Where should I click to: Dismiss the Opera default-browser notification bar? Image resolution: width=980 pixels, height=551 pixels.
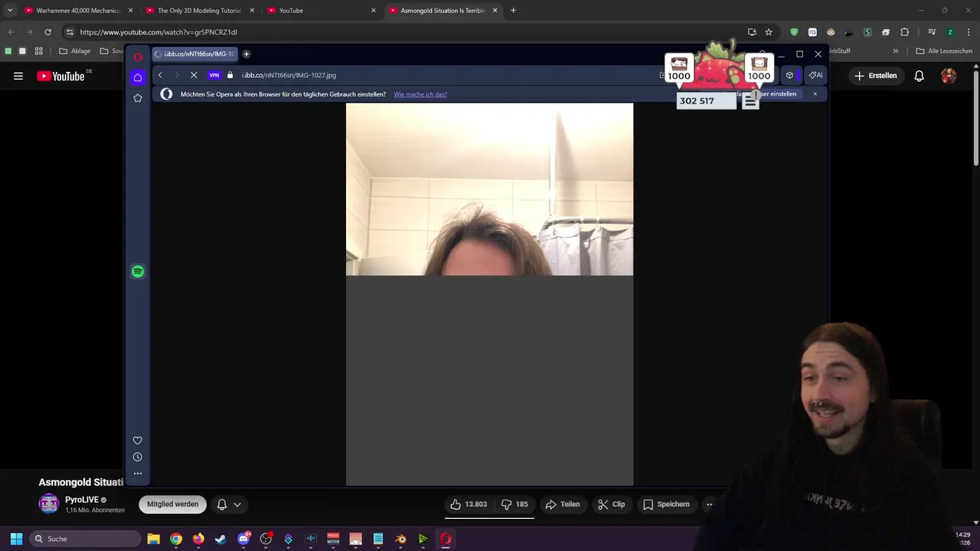pos(815,94)
